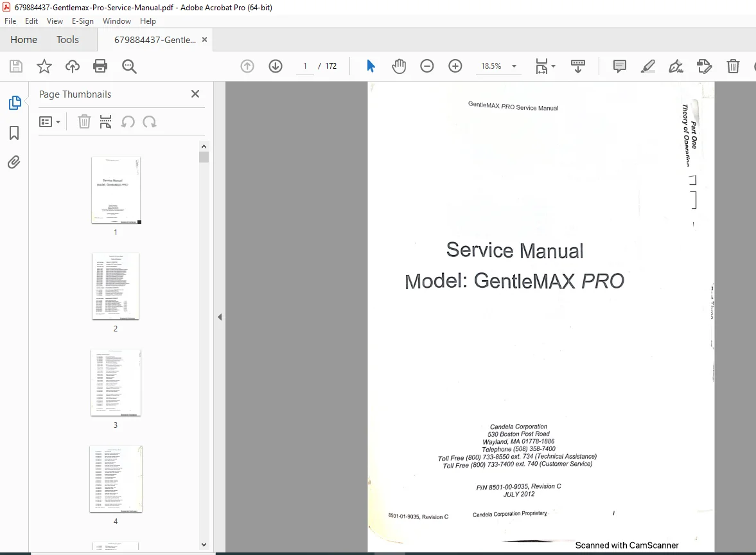756x555 pixels.
Task: Switch to the Home tab
Action: pos(24,40)
